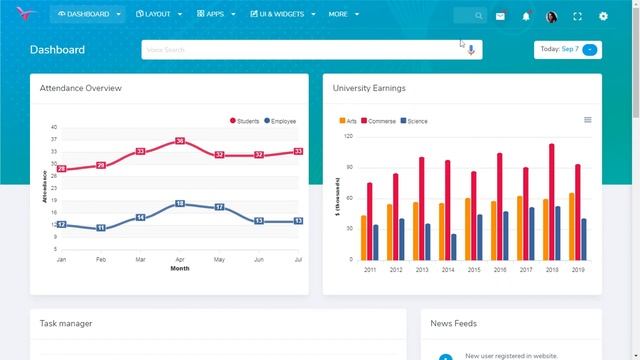Click the University Earnings card title

[x=369, y=88]
